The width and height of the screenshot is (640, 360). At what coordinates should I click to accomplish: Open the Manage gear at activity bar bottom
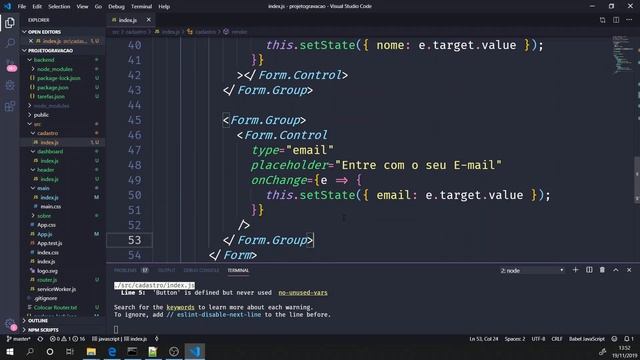pyautogui.click(x=10, y=324)
